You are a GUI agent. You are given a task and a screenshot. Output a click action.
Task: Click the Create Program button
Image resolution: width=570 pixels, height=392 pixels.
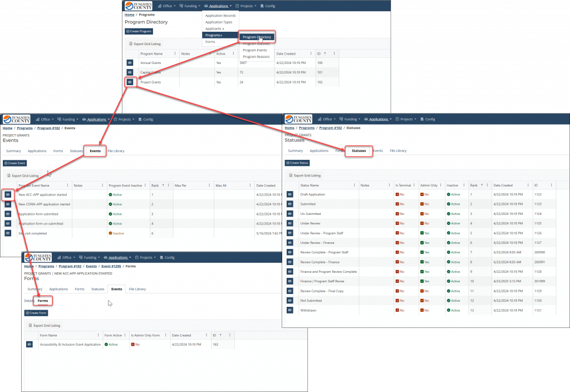coord(139,31)
